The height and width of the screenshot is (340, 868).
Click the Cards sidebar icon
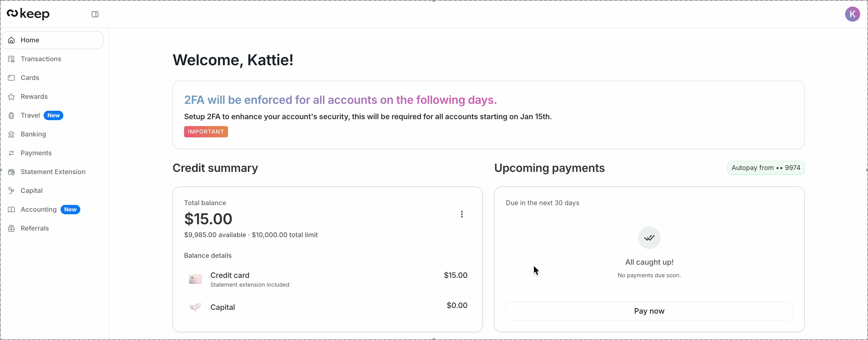coord(12,78)
